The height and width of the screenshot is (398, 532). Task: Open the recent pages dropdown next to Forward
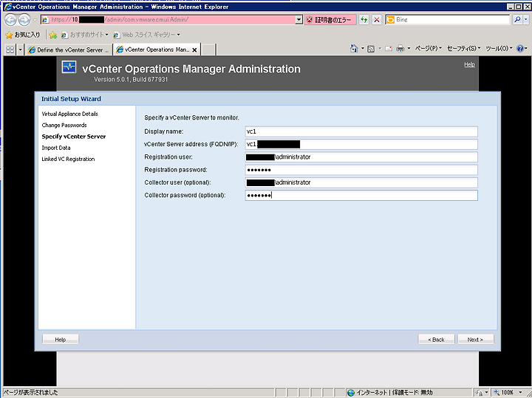point(35,20)
